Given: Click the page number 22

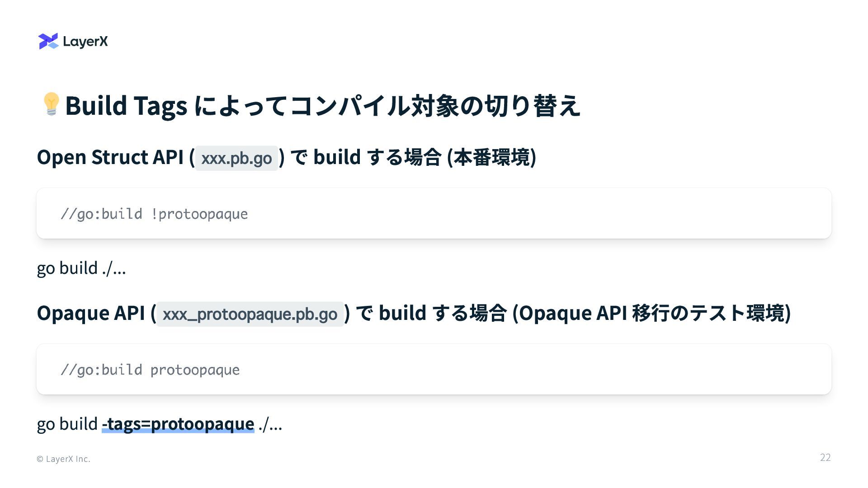Looking at the screenshot, I should coord(825,457).
